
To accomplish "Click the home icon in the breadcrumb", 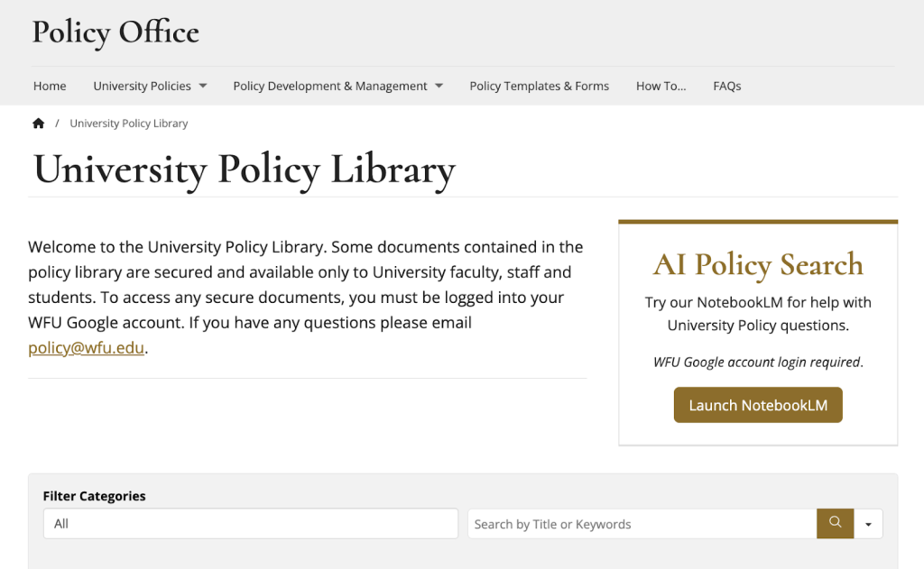I will 38,124.
